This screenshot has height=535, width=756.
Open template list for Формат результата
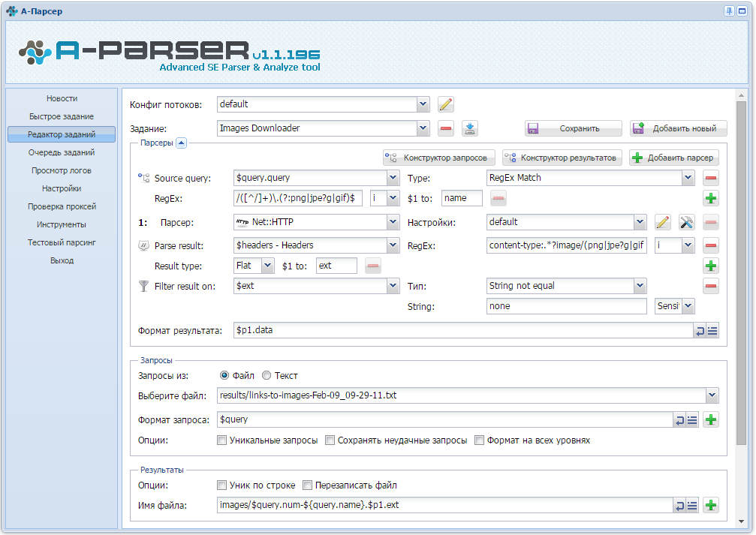coord(712,331)
